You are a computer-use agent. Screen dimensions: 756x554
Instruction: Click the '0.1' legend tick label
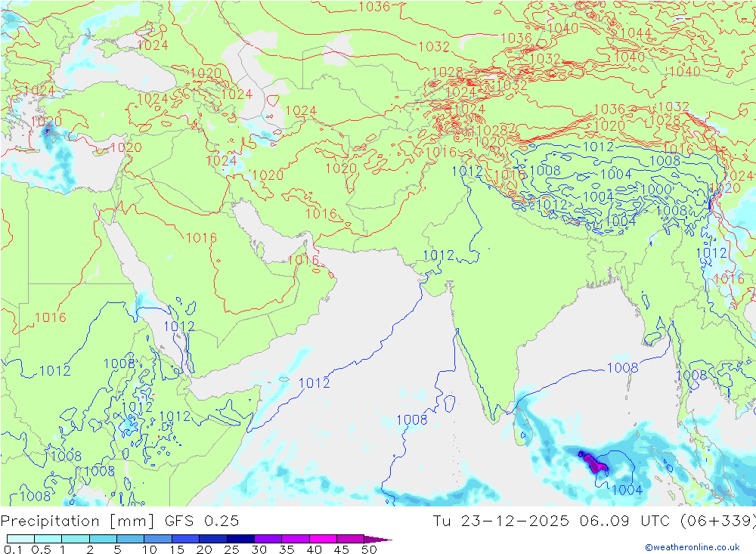coord(13,549)
